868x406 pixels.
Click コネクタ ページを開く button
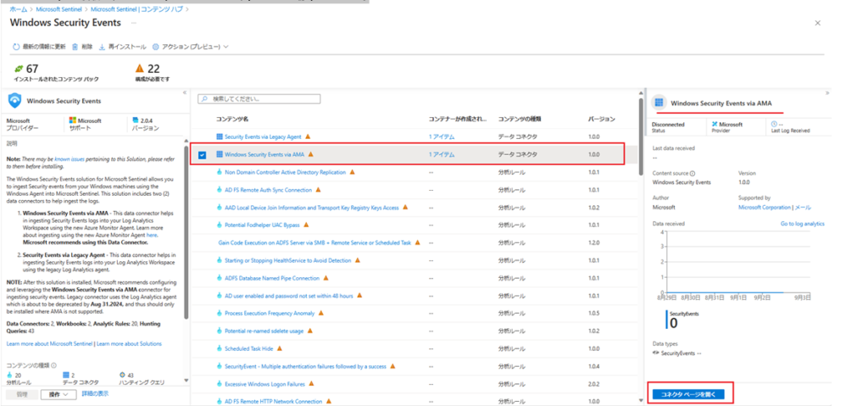(x=688, y=394)
